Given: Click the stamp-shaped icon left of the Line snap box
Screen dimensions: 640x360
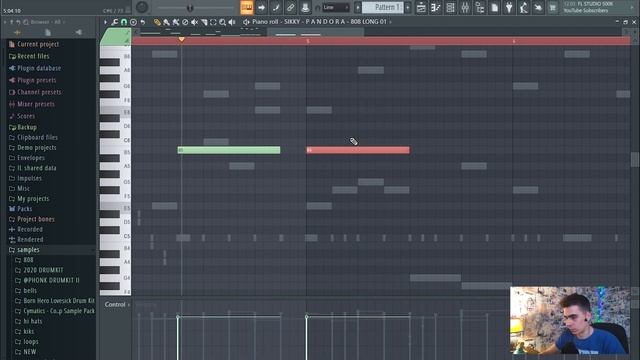Looking at the screenshot, I should pyautogui.click(x=305, y=7).
